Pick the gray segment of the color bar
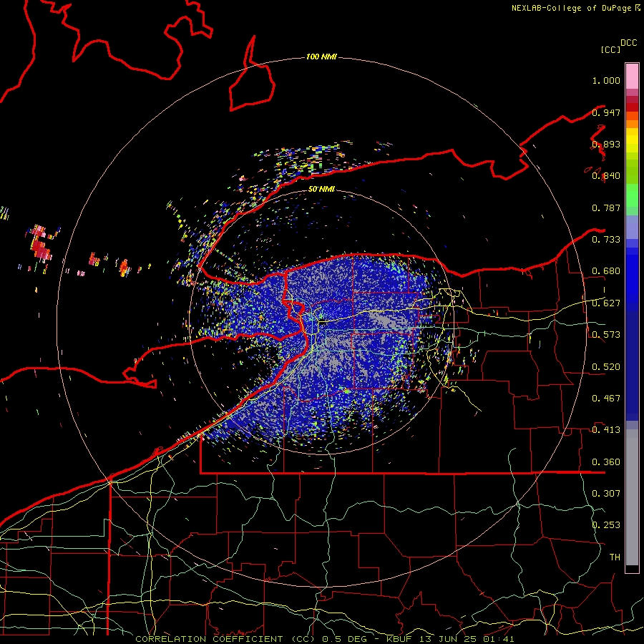 (x=632, y=497)
